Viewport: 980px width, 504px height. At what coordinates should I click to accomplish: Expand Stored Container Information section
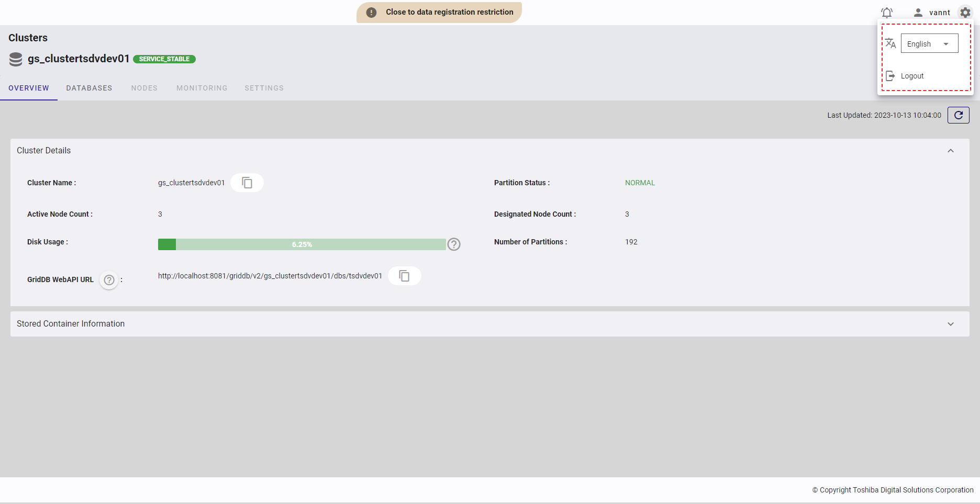click(x=951, y=323)
